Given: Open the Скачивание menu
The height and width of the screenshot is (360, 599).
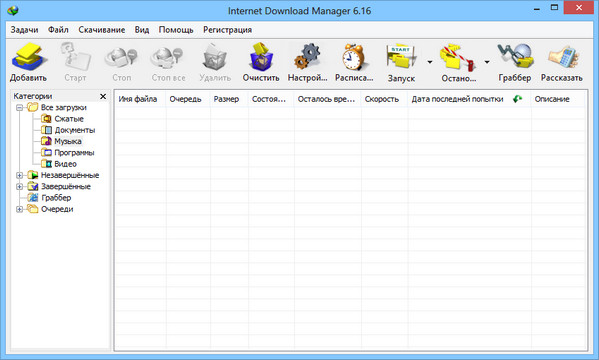Looking at the screenshot, I should coord(102,30).
